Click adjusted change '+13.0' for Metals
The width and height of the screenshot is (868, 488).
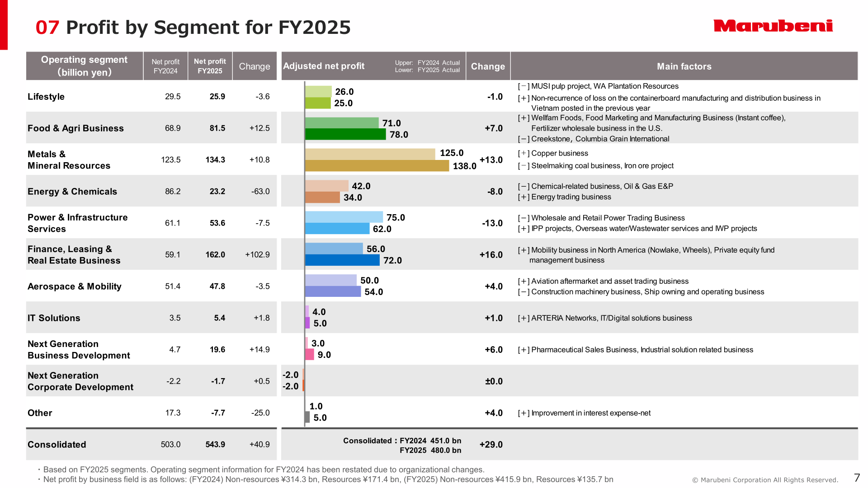pyautogui.click(x=491, y=160)
